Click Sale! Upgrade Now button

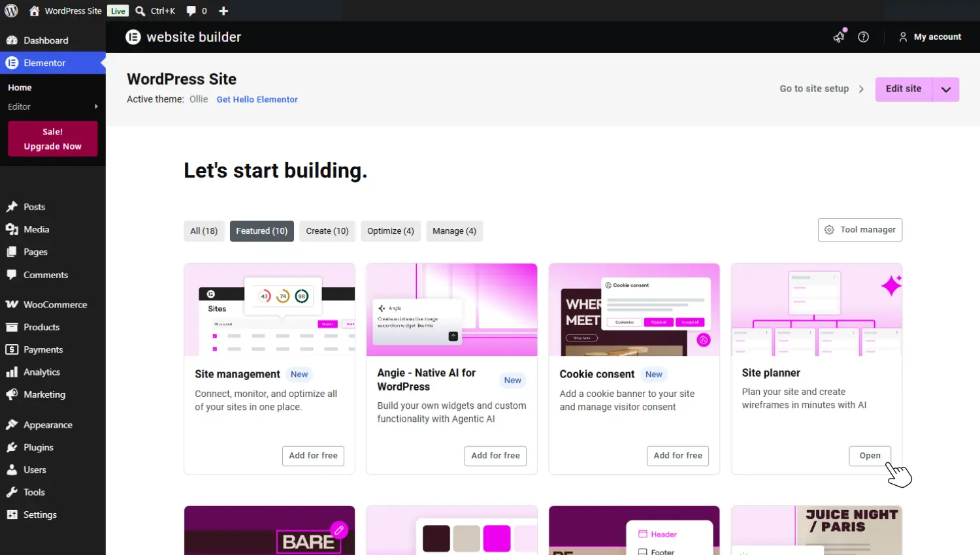coord(53,139)
